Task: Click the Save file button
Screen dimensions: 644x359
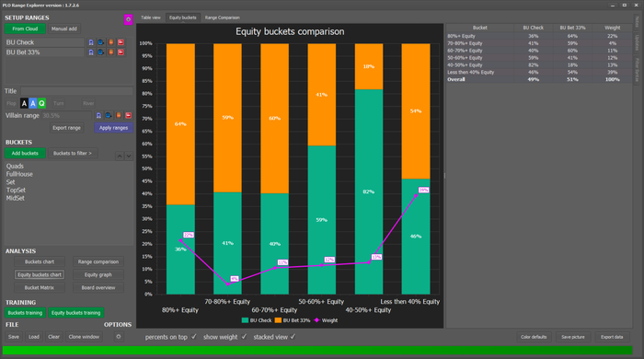Action: [x=14, y=337]
